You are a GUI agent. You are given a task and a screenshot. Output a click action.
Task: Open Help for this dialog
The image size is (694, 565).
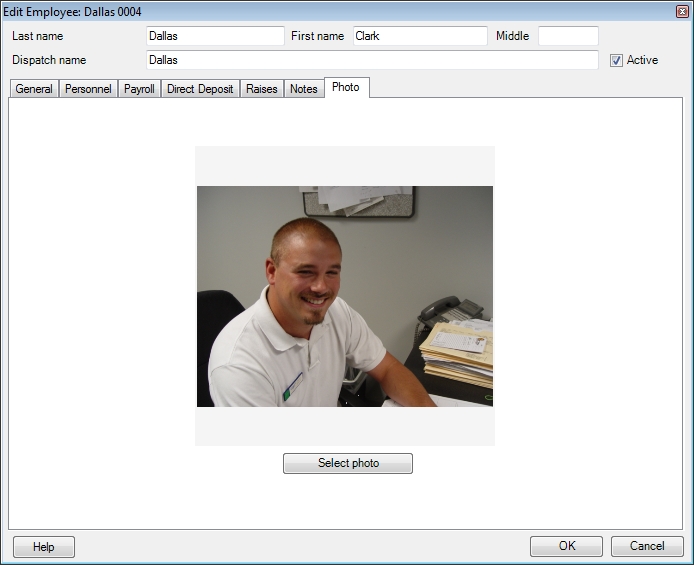click(44, 547)
